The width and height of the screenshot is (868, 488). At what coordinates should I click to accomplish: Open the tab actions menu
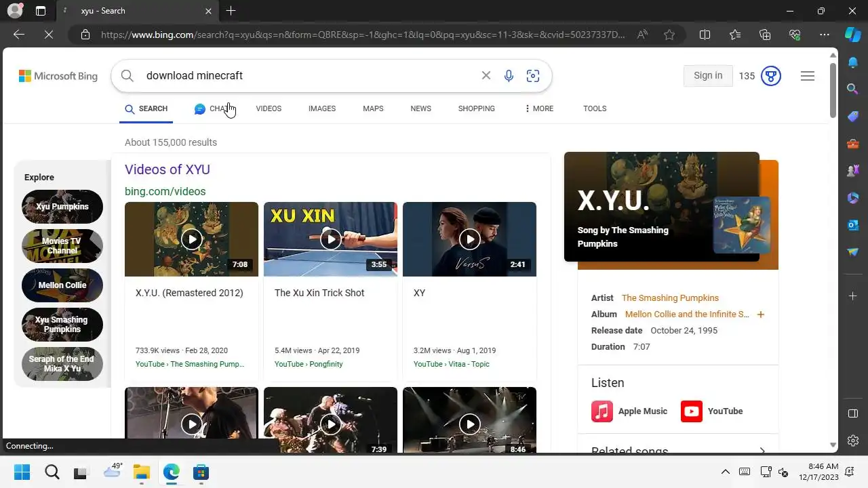(x=41, y=11)
